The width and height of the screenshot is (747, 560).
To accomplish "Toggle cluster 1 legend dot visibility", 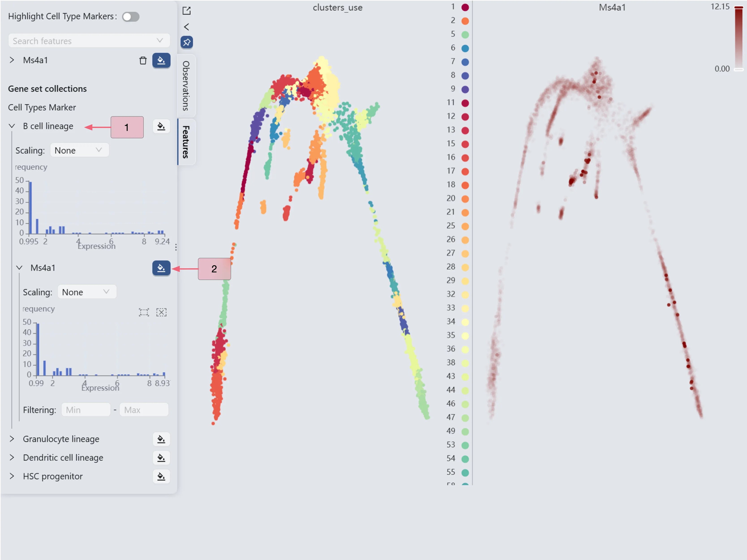I will (x=465, y=7).
